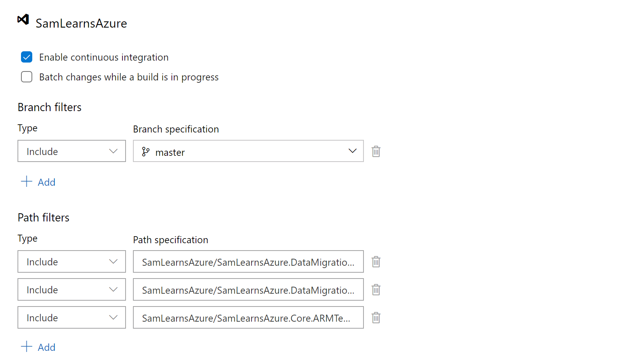Expand the master branch specification dropdown

click(352, 151)
